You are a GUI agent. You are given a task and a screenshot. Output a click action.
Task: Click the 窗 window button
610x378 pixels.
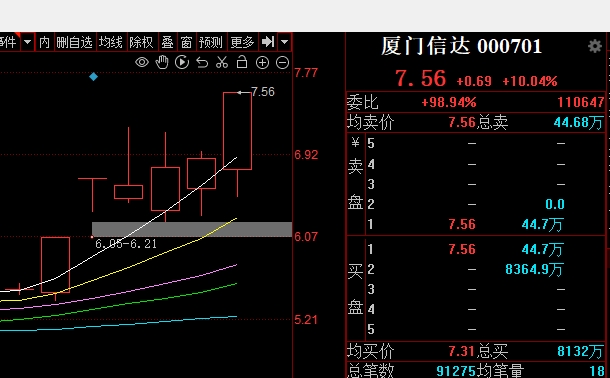186,42
